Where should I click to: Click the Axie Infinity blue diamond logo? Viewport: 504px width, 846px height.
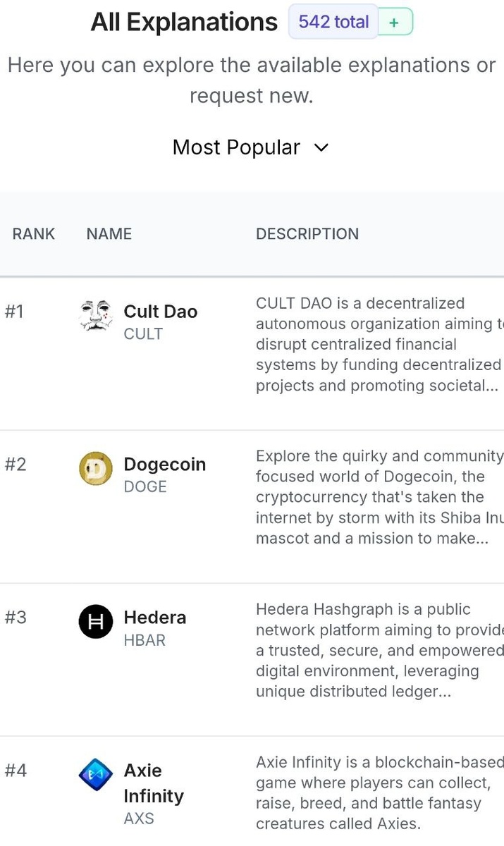tap(96, 775)
